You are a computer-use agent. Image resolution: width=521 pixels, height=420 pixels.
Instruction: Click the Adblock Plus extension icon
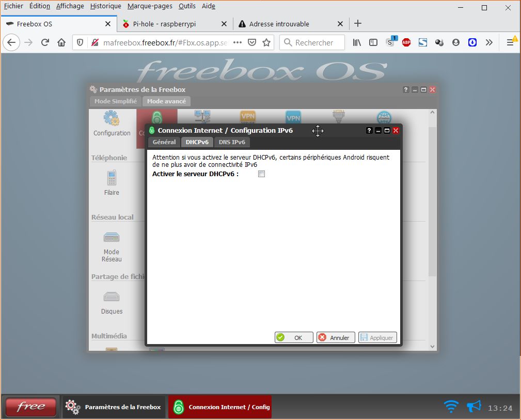pos(406,42)
